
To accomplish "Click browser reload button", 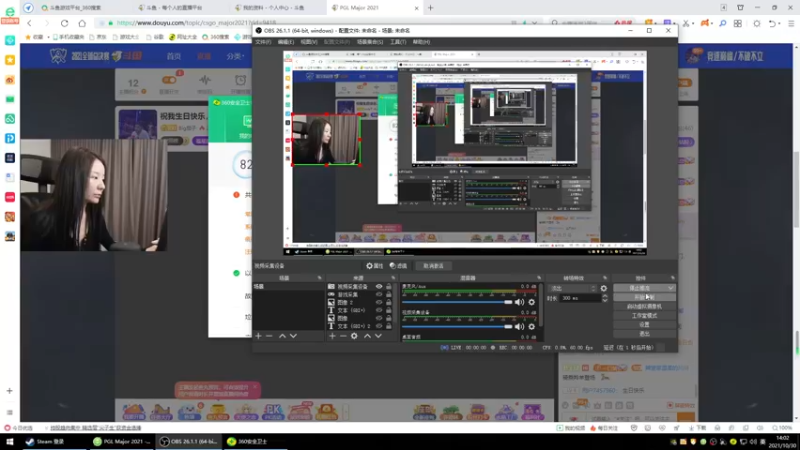I will pyautogui.click(x=64, y=23).
